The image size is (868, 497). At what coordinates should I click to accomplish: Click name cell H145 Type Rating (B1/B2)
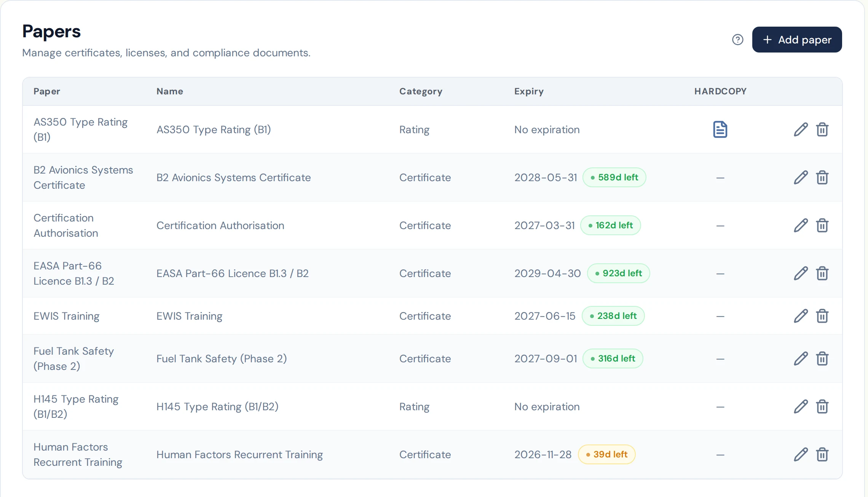coord(217,406)
